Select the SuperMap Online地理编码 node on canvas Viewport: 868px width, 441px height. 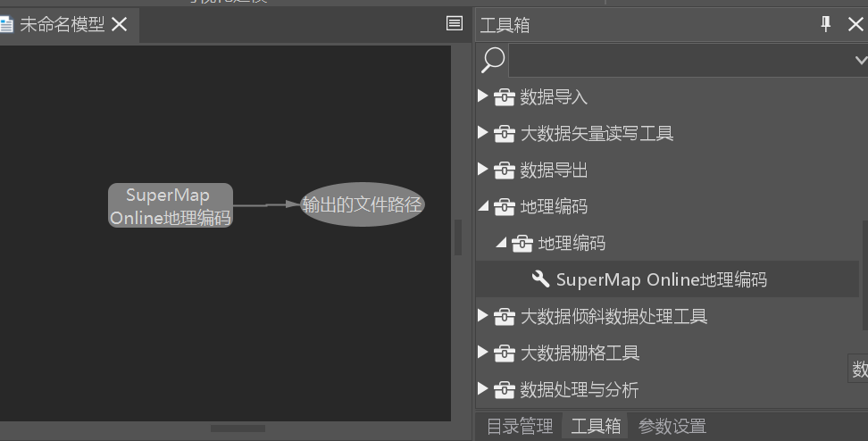coord(171,205)
